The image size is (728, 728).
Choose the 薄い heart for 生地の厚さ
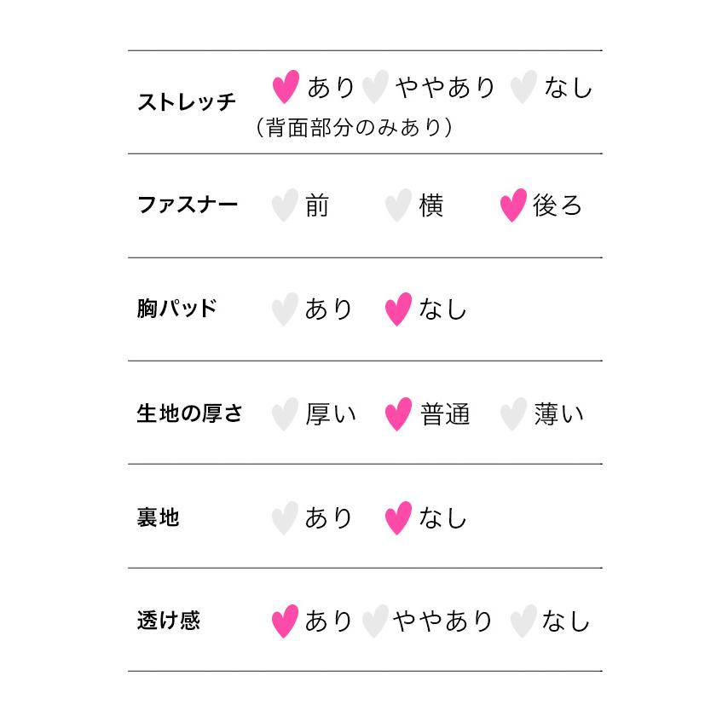[512, 414]
